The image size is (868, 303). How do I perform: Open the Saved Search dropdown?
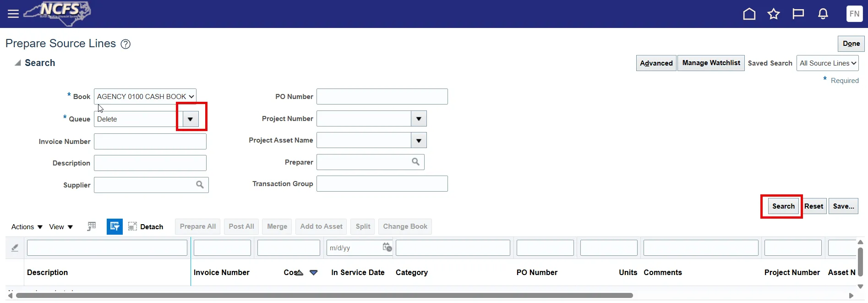pyautogui.click(x=828, y=63)
